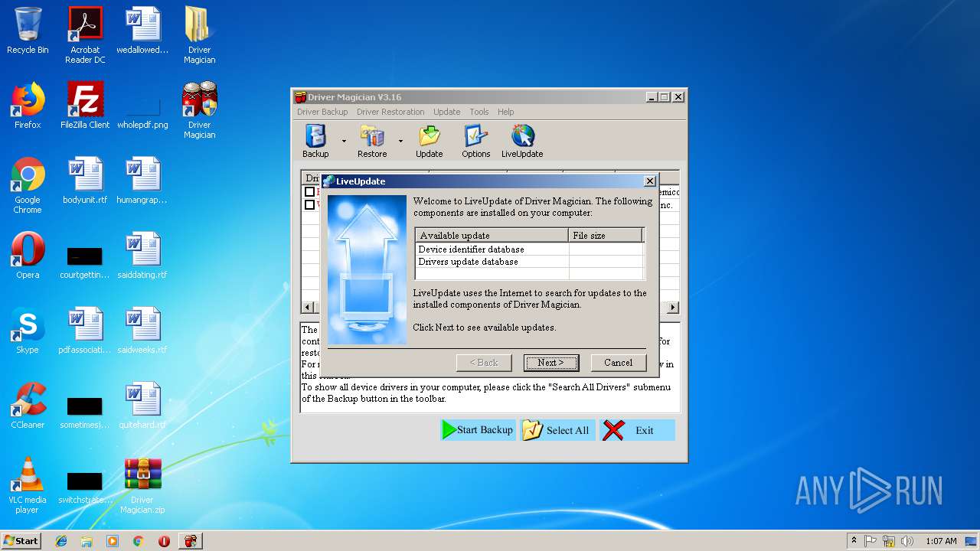The height and width of the screenshot is (551, 980).
Task: Click the Available update column header
Action: pyautogui.click(x=492, y=236)
